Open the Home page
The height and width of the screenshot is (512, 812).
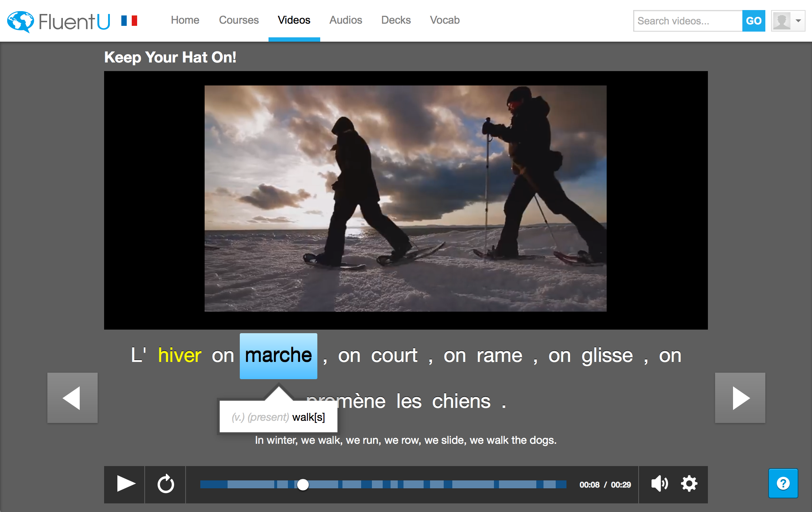(x=185, y=20)
